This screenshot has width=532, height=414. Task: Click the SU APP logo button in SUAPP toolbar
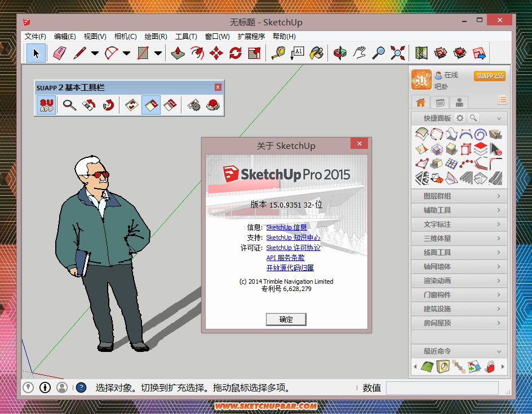pos(46,105)
